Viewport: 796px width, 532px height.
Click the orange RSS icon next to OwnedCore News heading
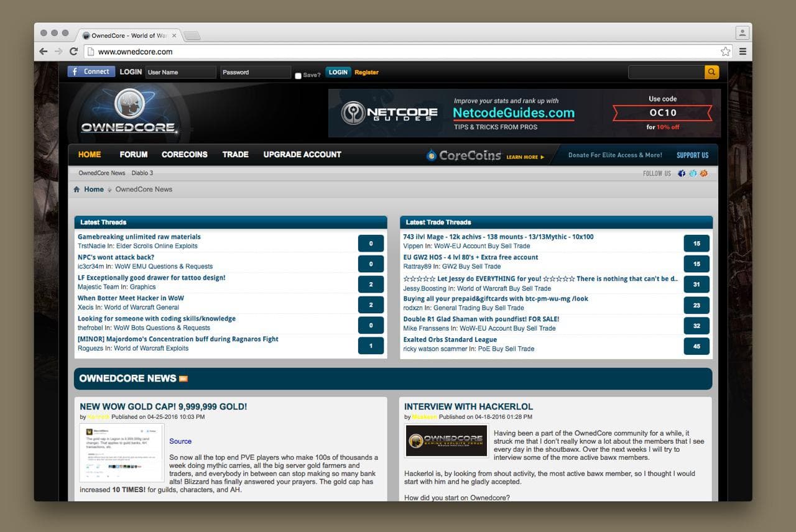pos(183,378)
